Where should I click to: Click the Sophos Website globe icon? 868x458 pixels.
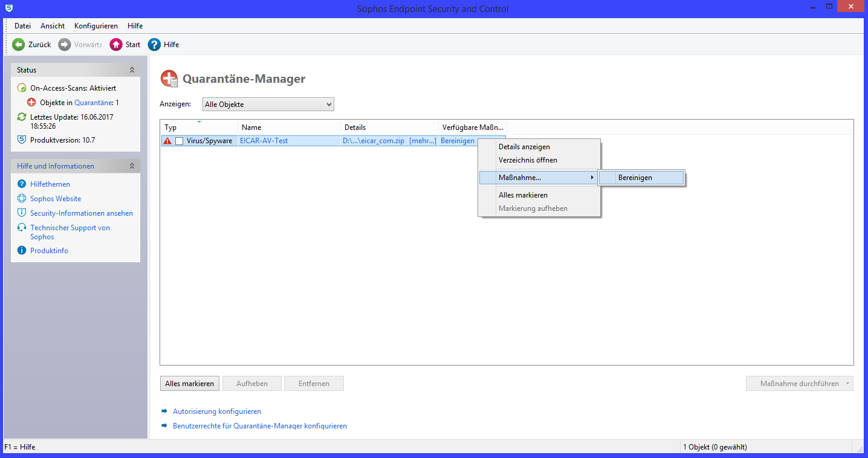[22, 198]
